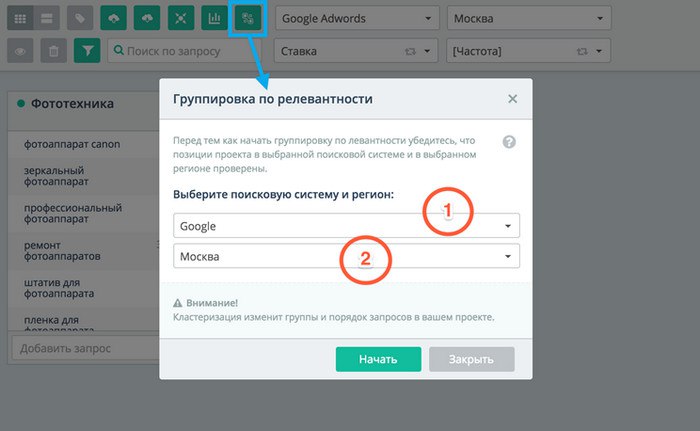Click the 'Добавить запрос' input field

tap(85, 348)
